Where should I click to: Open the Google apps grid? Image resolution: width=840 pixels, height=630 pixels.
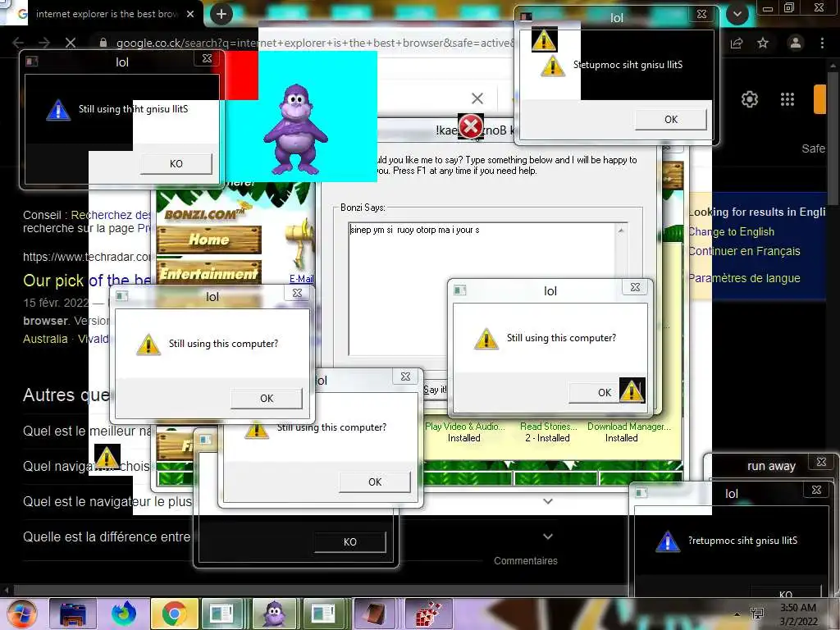coord(787,99)
